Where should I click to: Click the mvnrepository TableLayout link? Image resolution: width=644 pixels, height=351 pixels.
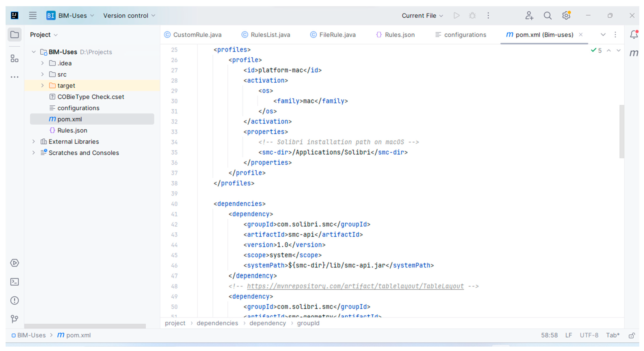pyautogui.click(x=355, y=286)
